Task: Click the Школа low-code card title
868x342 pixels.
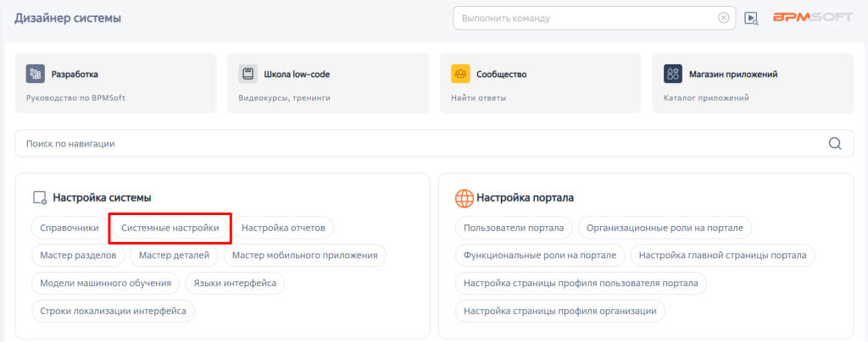Action: click(x=297, y=74)
